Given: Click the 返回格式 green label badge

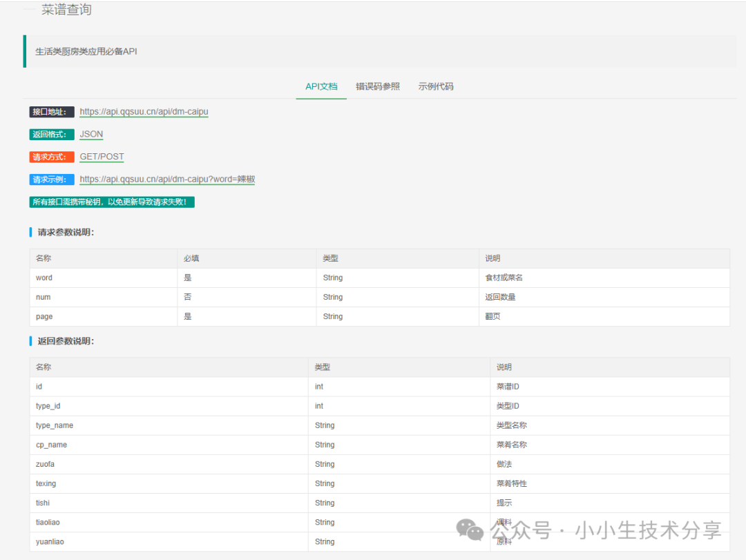Looking at the screenshot, I should tap(51, 135).
